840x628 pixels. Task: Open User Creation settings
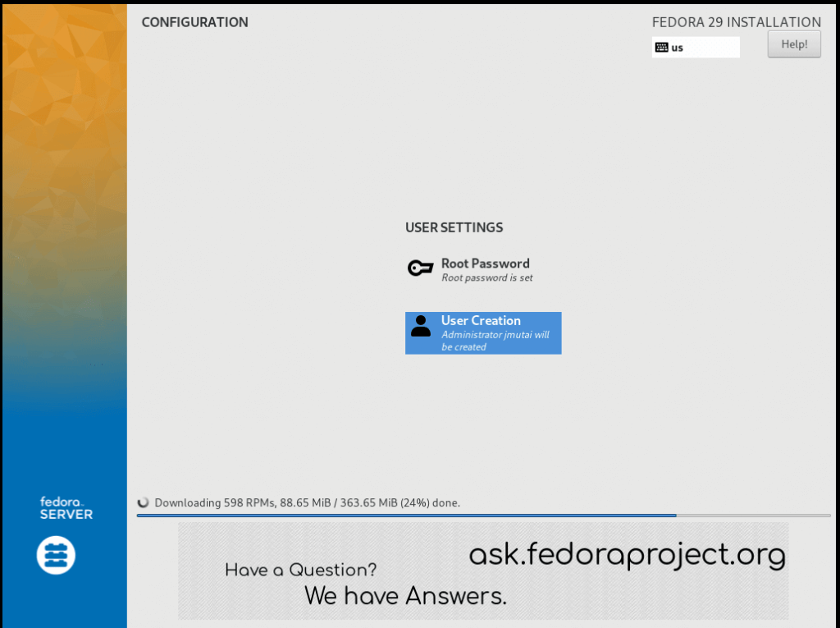click(x=481, y=320)
